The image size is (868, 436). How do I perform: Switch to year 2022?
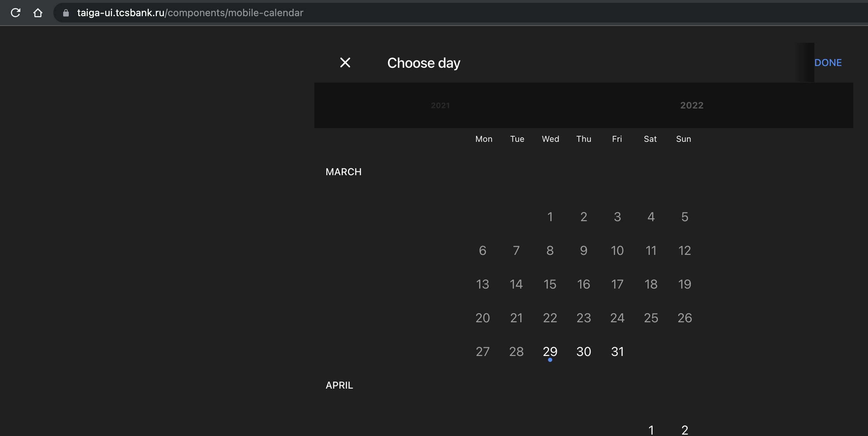[691, 105]
